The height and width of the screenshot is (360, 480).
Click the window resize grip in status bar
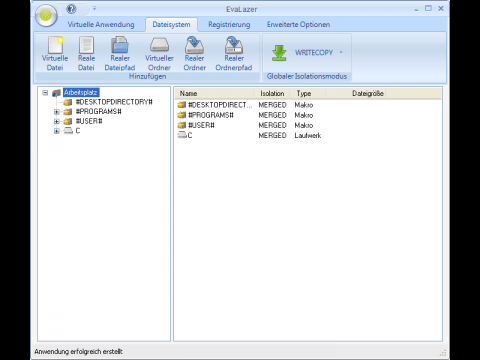click(x=443, y=353)
